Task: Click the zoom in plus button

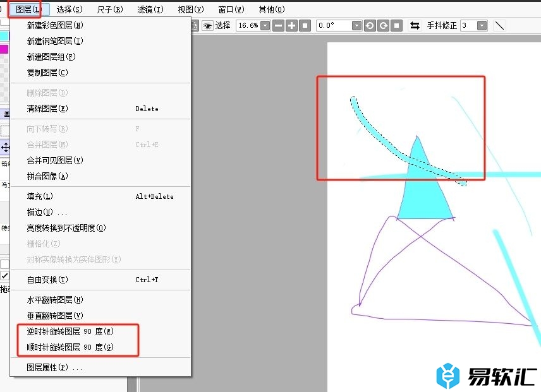Action: (291, 25)
